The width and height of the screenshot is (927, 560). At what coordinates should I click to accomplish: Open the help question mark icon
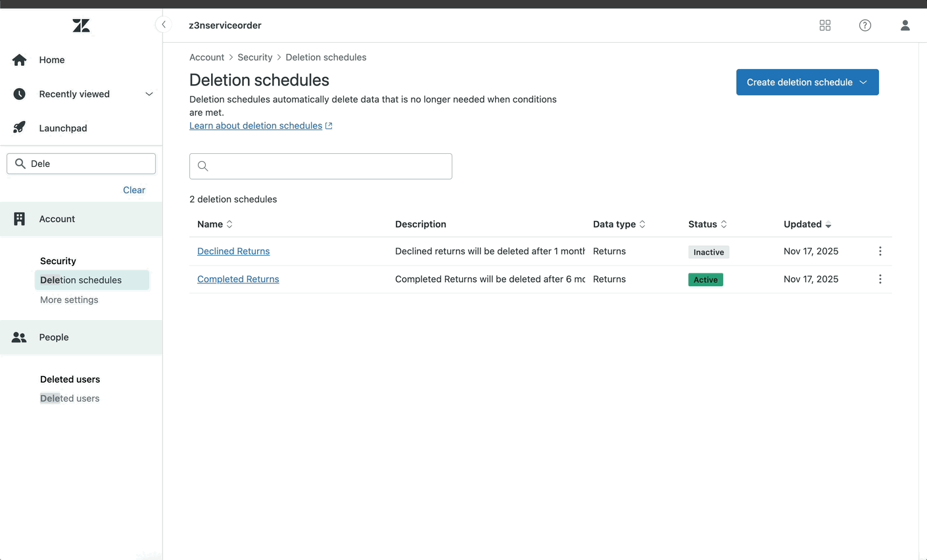[865, 25]
